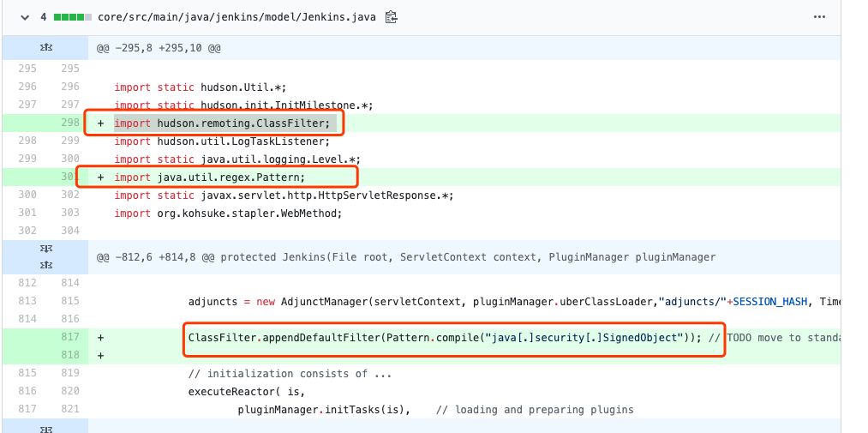868x433 pixels.
Task: Click the ClassFilter.appendDefaultFilter code line
Action: point(445,337)
